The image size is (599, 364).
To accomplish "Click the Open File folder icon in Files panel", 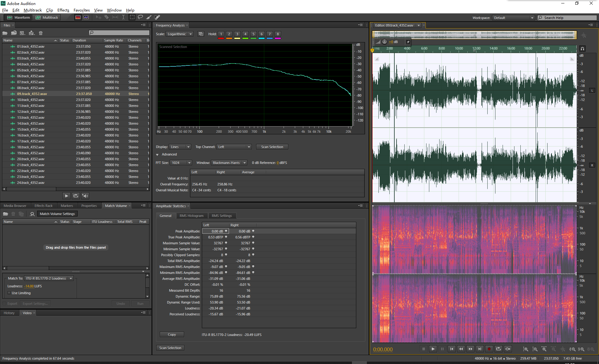I will click(5, 33).
